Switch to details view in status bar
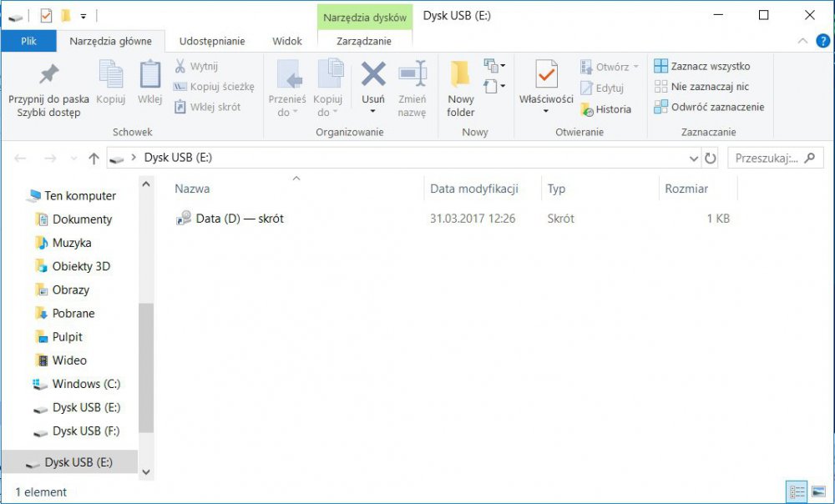 point(797,491)
